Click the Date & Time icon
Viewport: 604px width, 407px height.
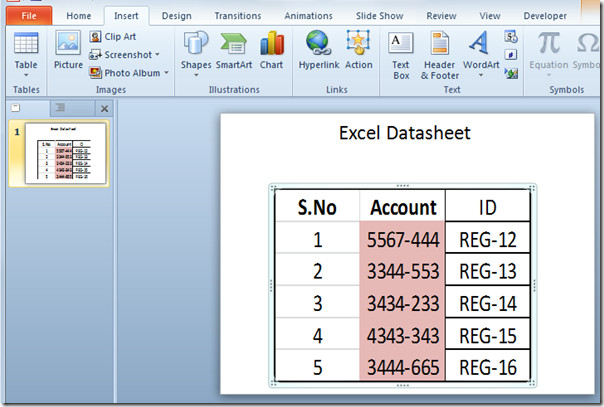511,37
